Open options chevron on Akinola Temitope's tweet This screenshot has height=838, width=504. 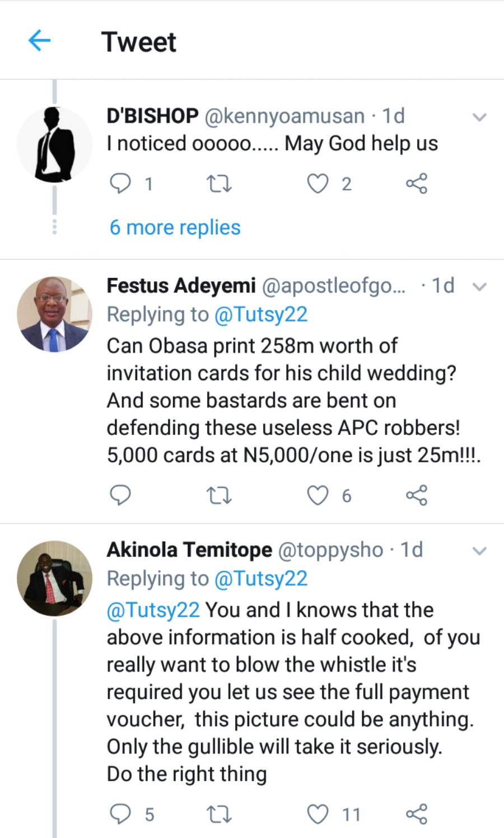pyautogui.click(x=479, y=550)
